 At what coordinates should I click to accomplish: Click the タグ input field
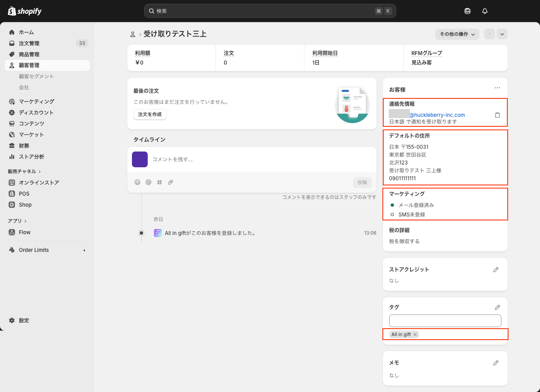445,321
